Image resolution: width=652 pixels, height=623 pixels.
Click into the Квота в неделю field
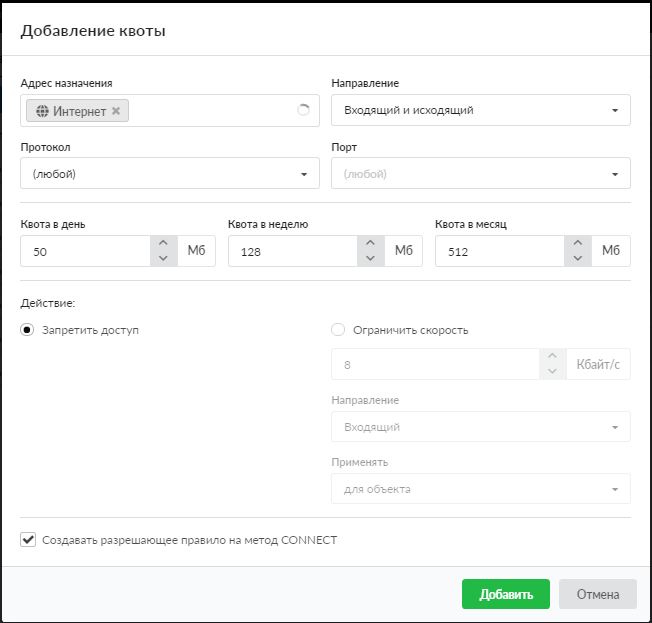click(292, 251)
